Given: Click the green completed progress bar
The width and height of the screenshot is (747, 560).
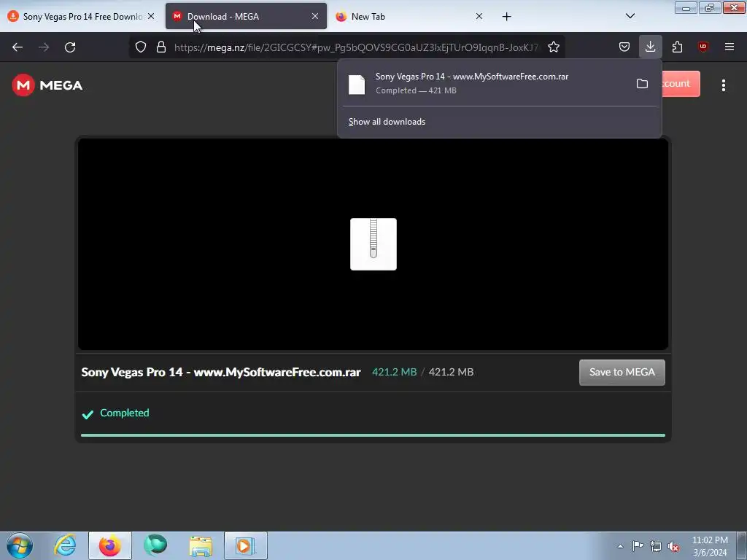Looking at the screenshot, I should click(373, 435).
